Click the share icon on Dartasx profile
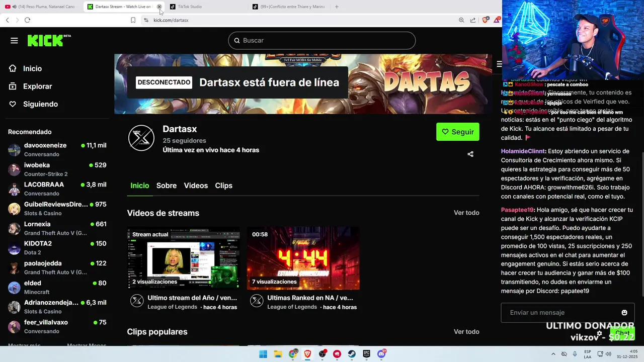This screenshot has width=644, height=362. (x=470, y=154)
